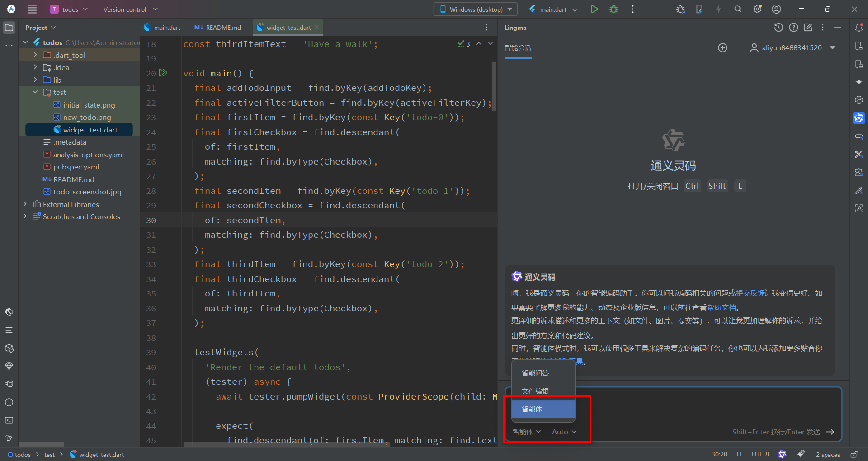This screenshot has width=868, height=461.
Task: Open the main hamburger menu
Action: (x=32, y=9)
